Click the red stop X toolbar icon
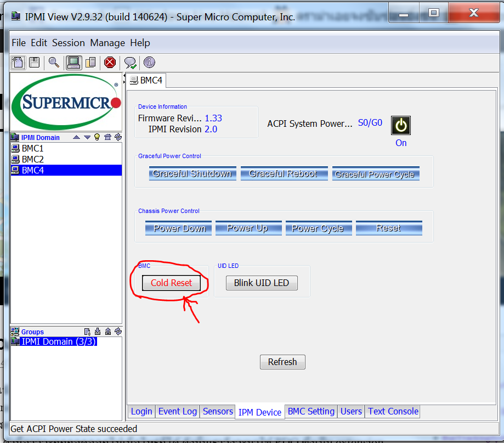The image size is (504, 443). pyautogui.click(x=110, y=63)
